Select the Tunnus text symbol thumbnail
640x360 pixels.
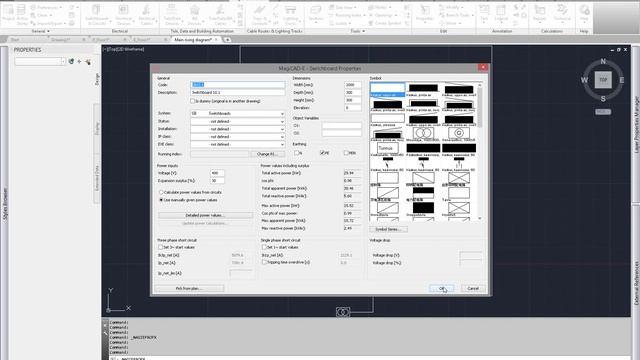pos(387,148)
